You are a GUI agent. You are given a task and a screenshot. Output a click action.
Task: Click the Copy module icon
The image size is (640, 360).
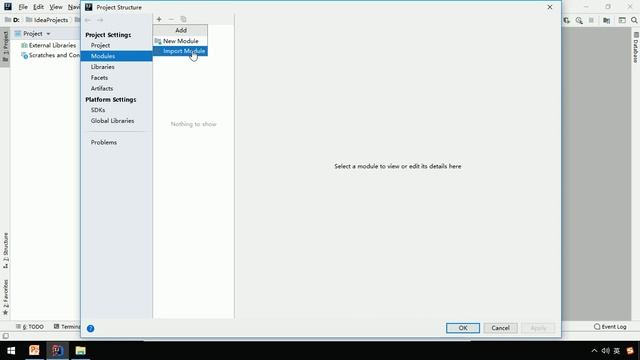point(183,19)
